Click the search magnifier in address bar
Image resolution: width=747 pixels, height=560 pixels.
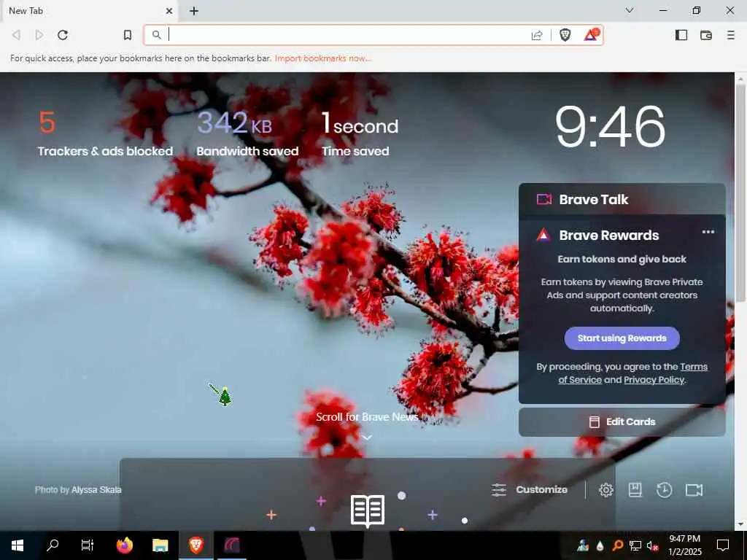(156, 35)
